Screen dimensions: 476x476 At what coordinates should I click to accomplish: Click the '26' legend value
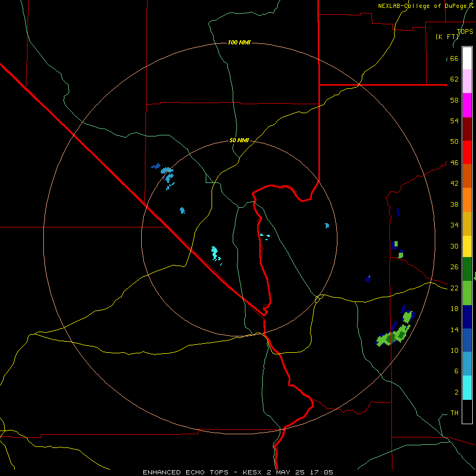[x=454, y=267]
